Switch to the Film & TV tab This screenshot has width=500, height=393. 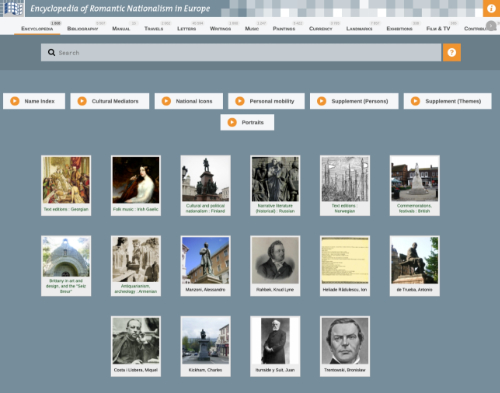point(438,29)
